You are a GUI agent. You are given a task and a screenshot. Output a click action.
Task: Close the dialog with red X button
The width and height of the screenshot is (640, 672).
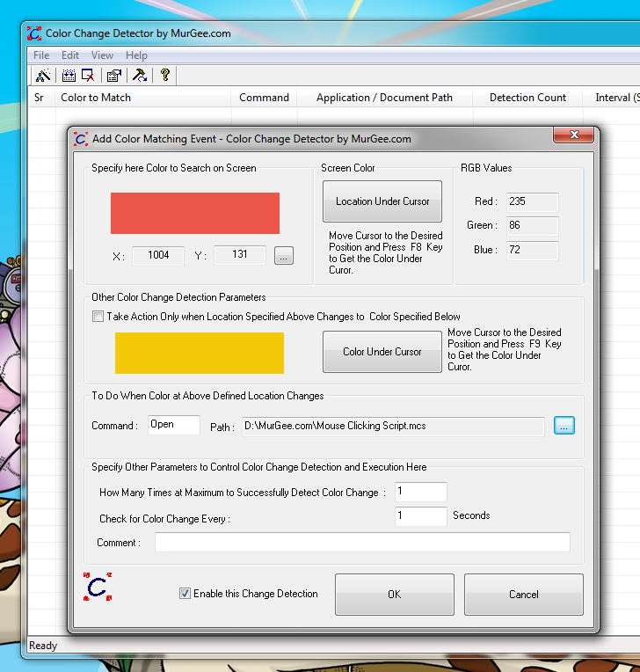pos(573,135)
